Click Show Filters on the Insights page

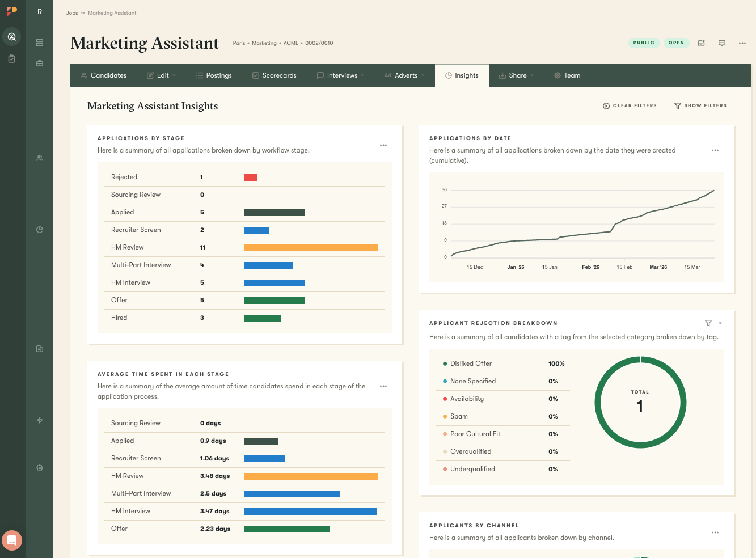[700, 105]
